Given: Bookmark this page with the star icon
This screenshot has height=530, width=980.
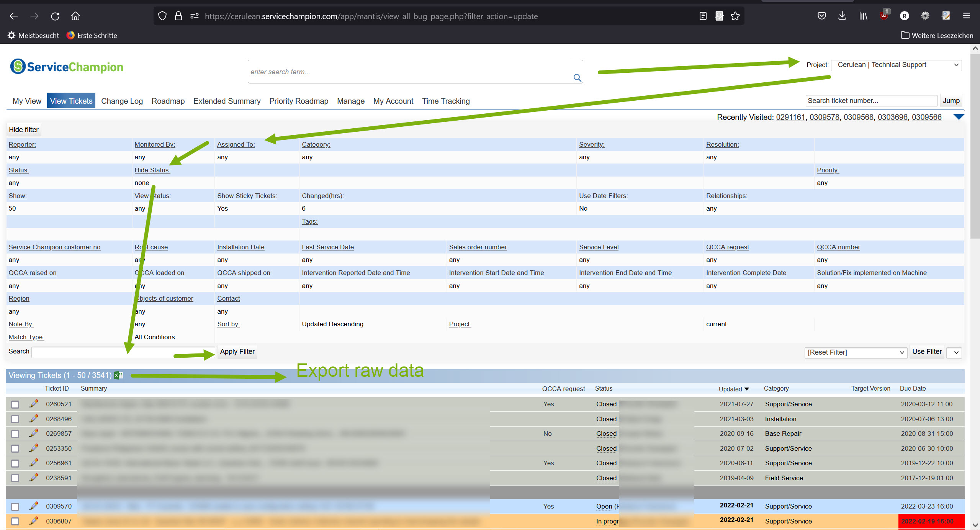Looking at the screenshot, I should pyautogui.click(x=735, y=16).
